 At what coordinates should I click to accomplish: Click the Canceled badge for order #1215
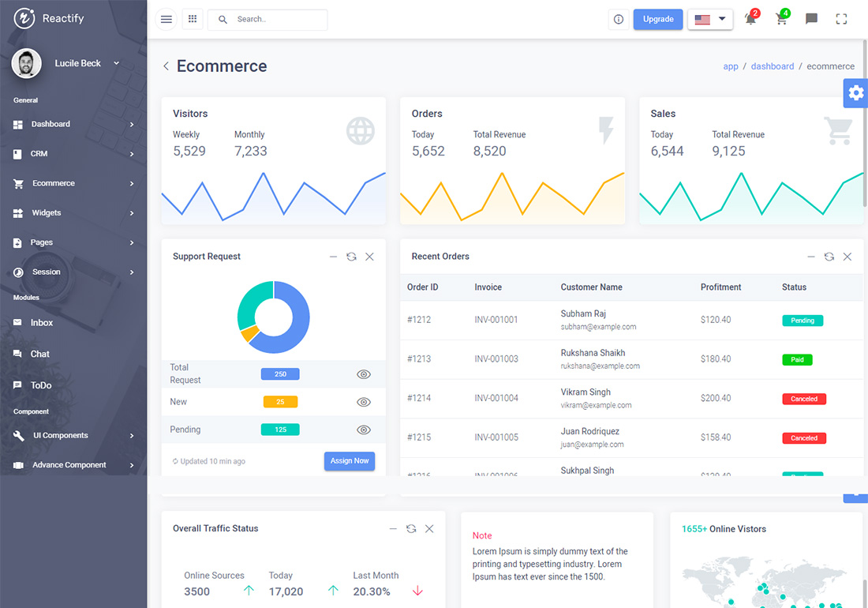[804, 438]
